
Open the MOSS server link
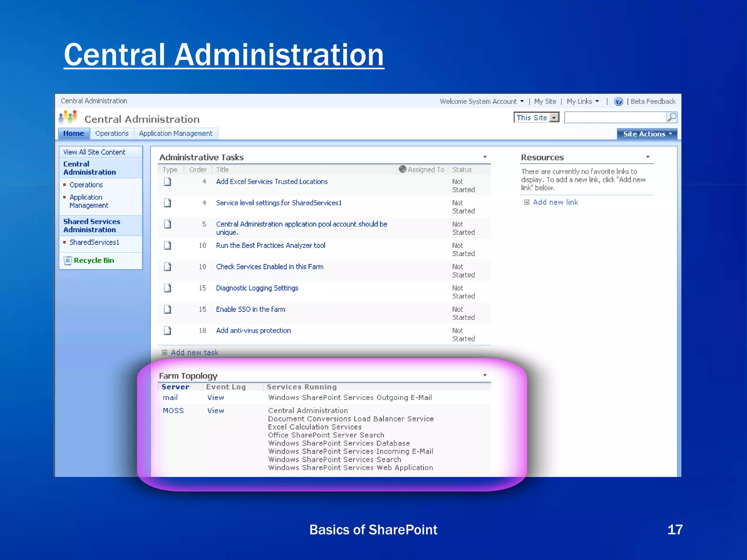click(173, 411)
